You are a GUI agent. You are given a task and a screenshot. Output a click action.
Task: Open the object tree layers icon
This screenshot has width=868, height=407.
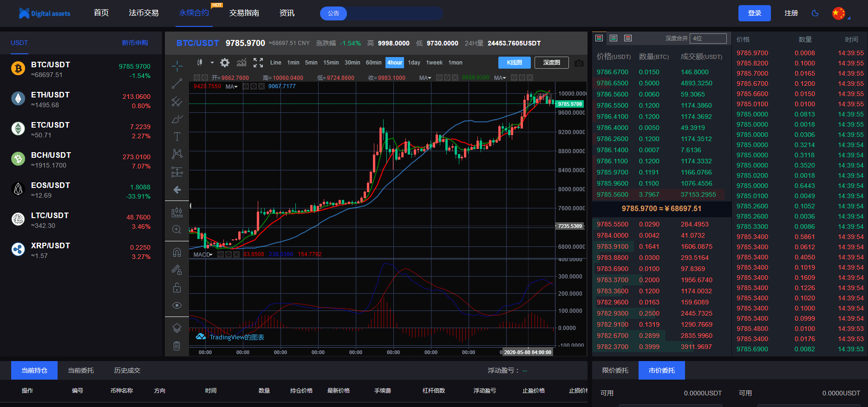click(177, 328)
